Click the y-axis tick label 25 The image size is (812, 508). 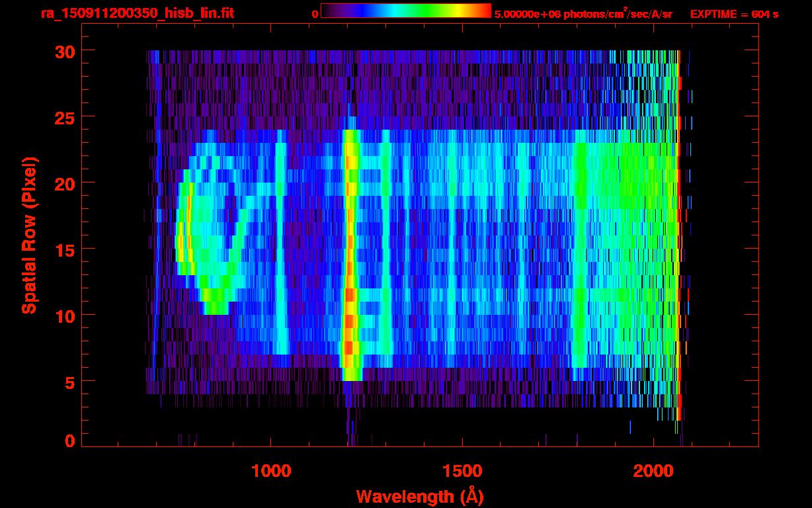pos(65,117)
